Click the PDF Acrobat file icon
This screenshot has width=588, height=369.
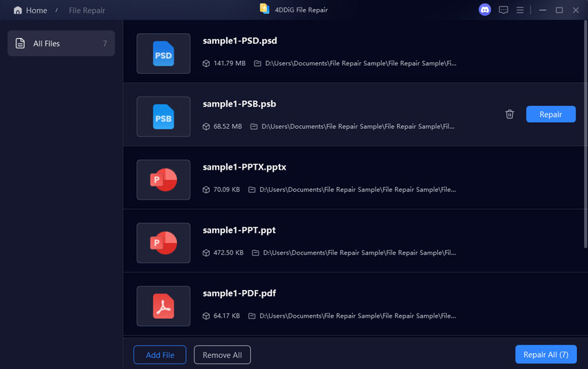tap(163, 306)
